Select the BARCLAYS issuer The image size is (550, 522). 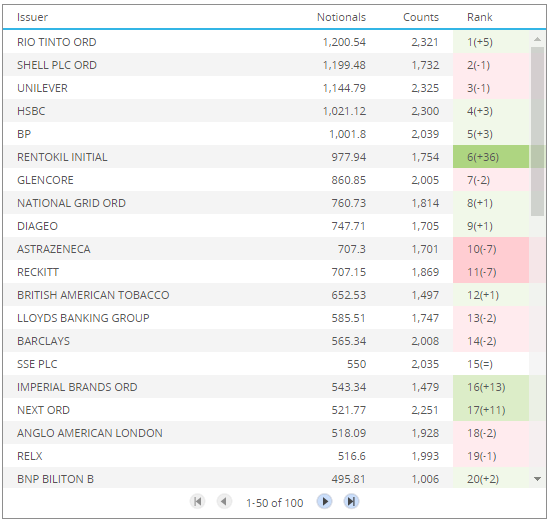point(43,341)
